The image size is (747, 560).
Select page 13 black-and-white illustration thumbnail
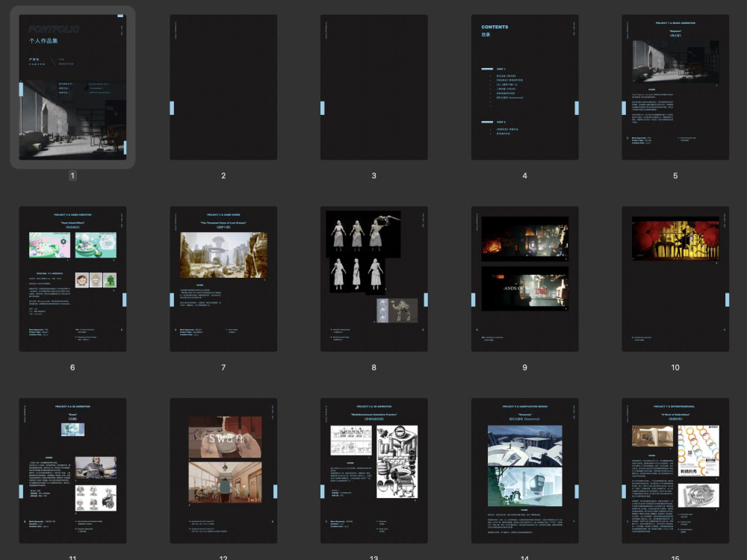(374, 471)
